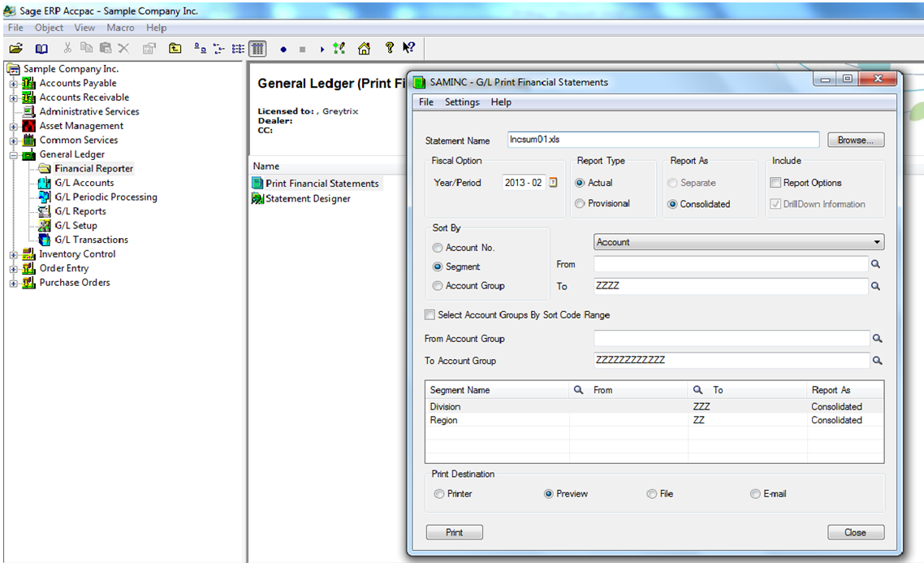The image size is (924, 563).
Task: Open the Settings menu in the dialog
Action: click(x=462, y=102)
